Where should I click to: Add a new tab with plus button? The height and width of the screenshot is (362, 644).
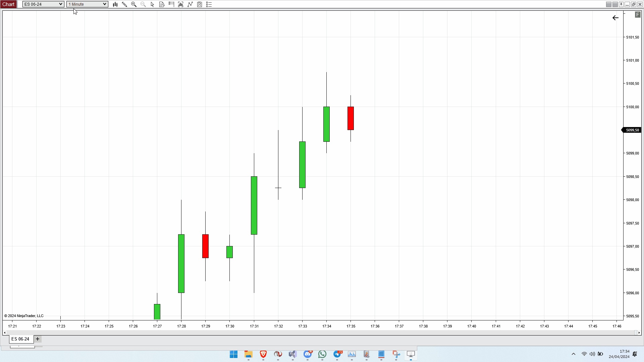click(38, 339)
